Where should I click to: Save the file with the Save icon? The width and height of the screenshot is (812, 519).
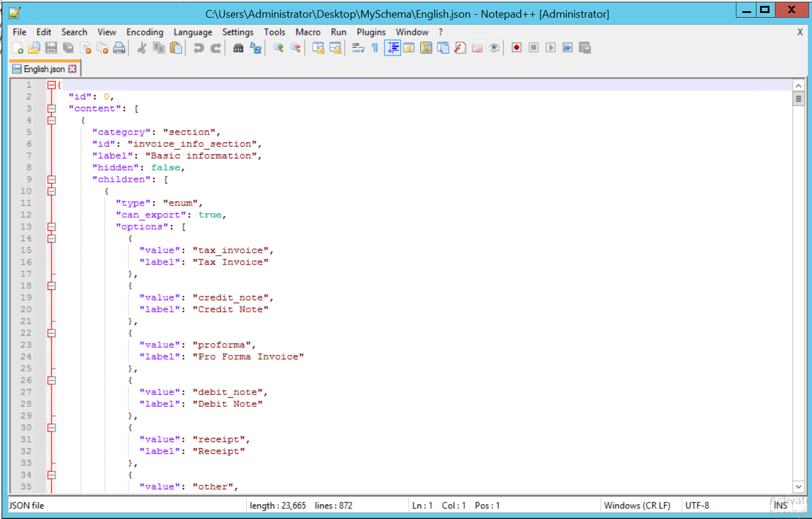pyautogui.click(x=51, y=47)
